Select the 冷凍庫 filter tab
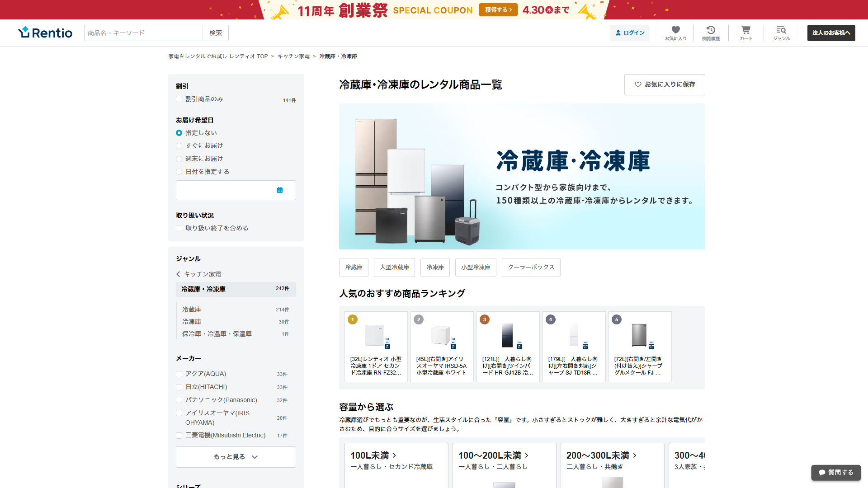Screen dimensions: 868x488 tap(435, 267)
